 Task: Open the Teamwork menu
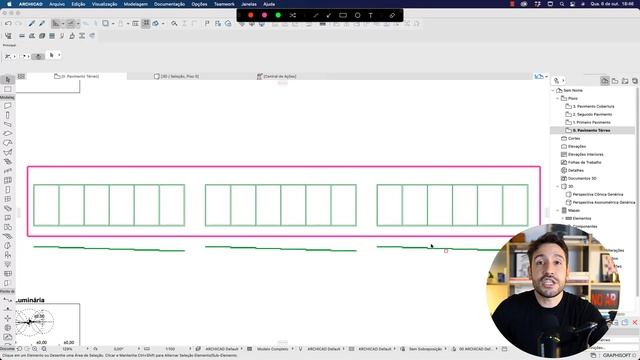click(x=224, y=4)
